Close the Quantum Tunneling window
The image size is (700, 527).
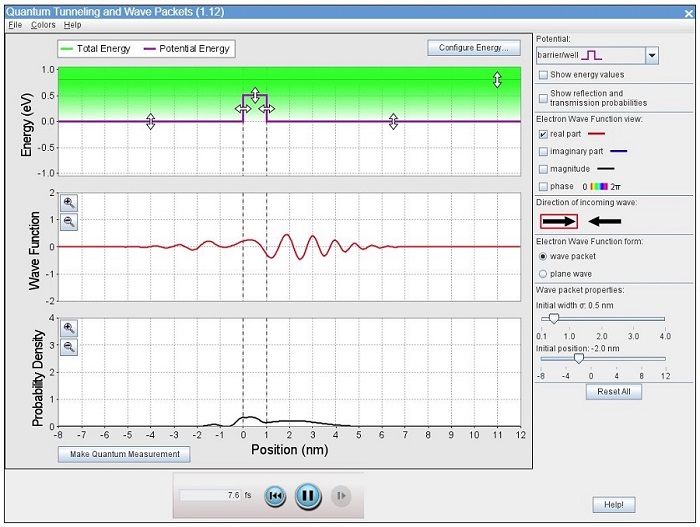(x=688, y=14)
